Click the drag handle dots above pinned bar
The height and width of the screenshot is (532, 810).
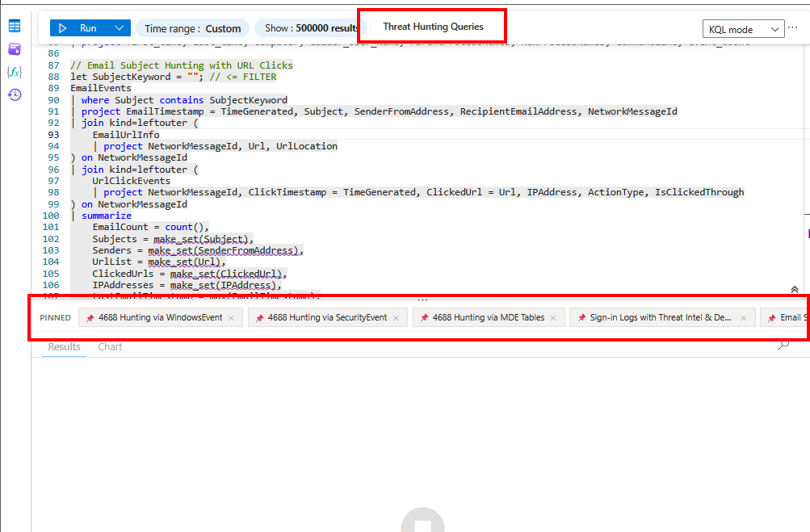point(422,299)
